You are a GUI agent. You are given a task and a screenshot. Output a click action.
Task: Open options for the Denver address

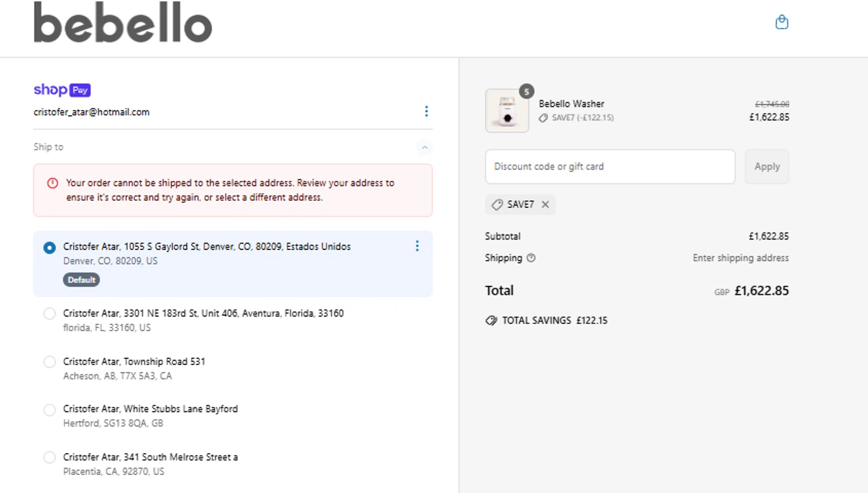pos(417,246)
